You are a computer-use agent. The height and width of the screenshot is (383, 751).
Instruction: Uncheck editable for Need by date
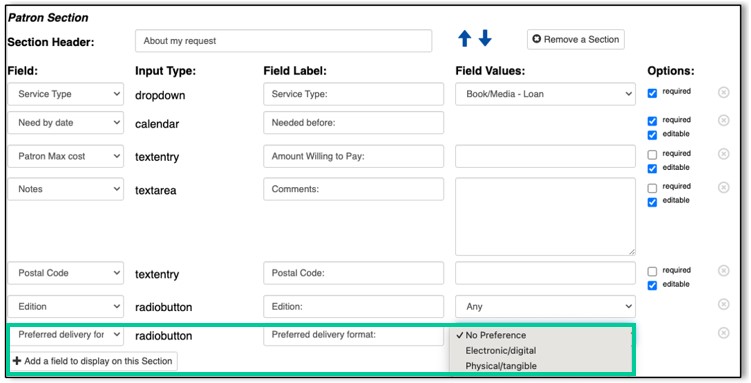(x=652, y=135)
